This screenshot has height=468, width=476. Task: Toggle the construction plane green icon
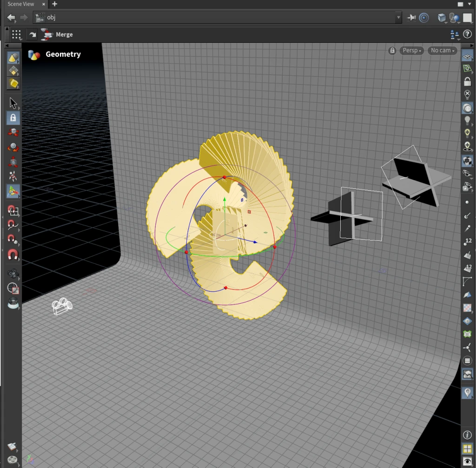(x=468, y=69)
